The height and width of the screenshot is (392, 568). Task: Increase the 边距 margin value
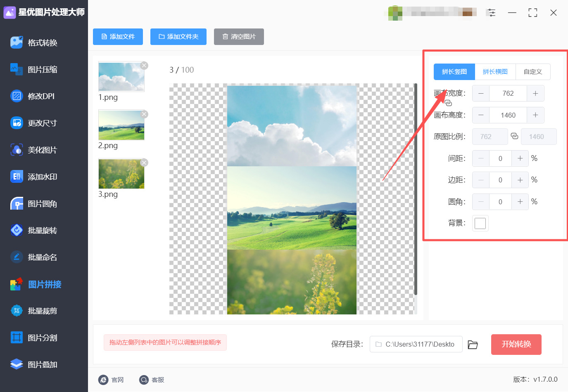click(x=520, y=180)
